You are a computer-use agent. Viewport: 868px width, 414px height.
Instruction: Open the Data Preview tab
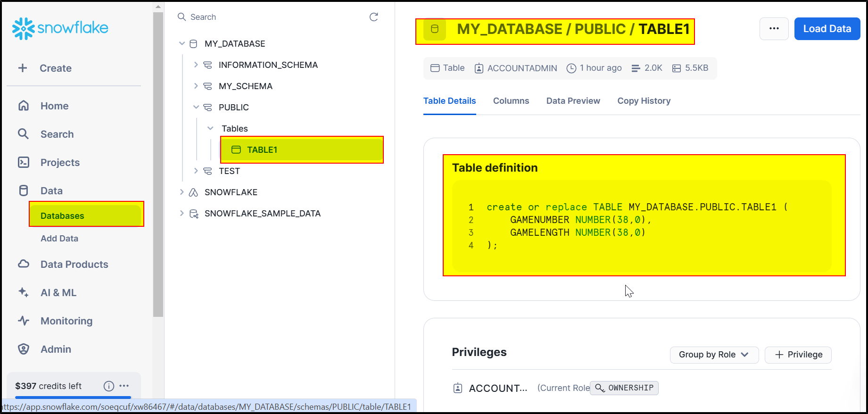pos(573,101)
